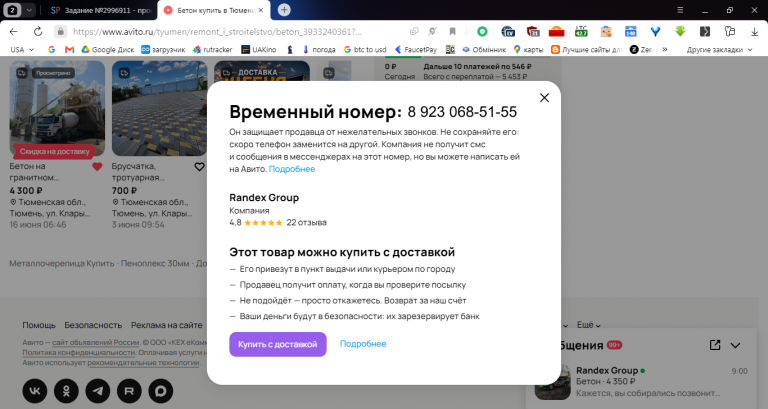The image size is (768, 409).
Task: Toggle favorite heart on 'Брусчатка' listing
Action: pyautogui.click(x=199, y=167)
